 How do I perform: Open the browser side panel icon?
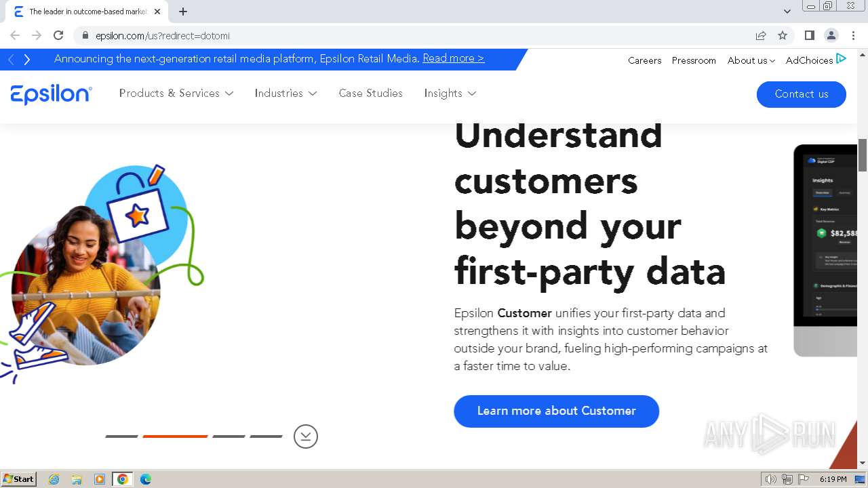[809, 35]
